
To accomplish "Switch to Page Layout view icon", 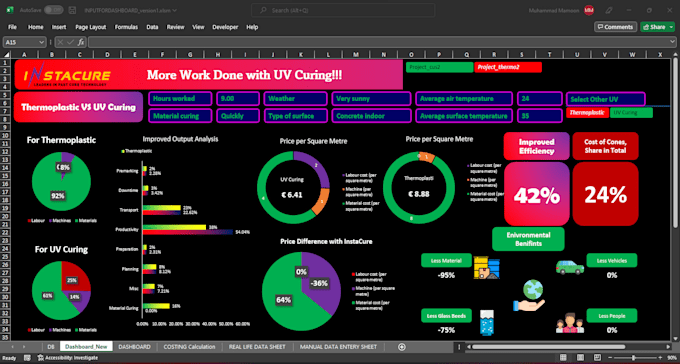I will (580, 358).
